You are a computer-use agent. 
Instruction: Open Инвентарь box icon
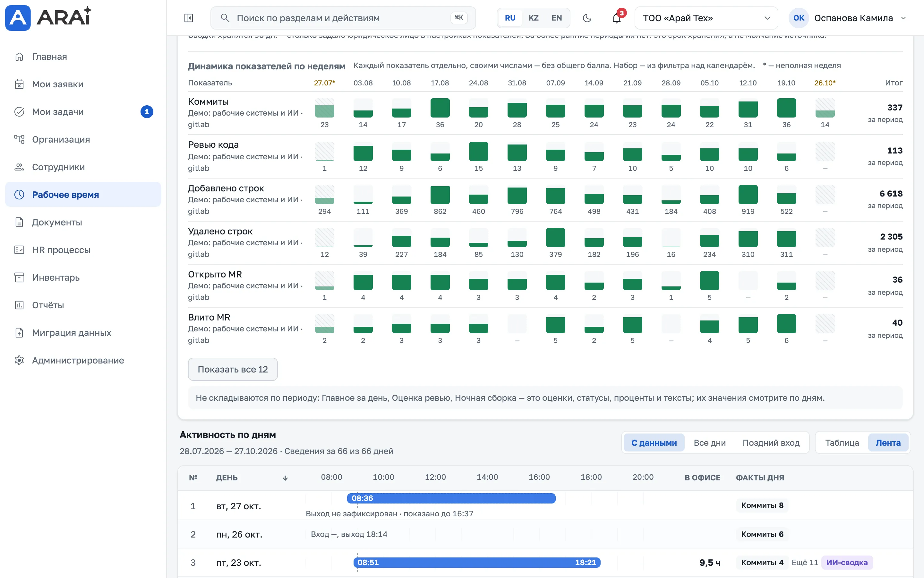[19, 277]
